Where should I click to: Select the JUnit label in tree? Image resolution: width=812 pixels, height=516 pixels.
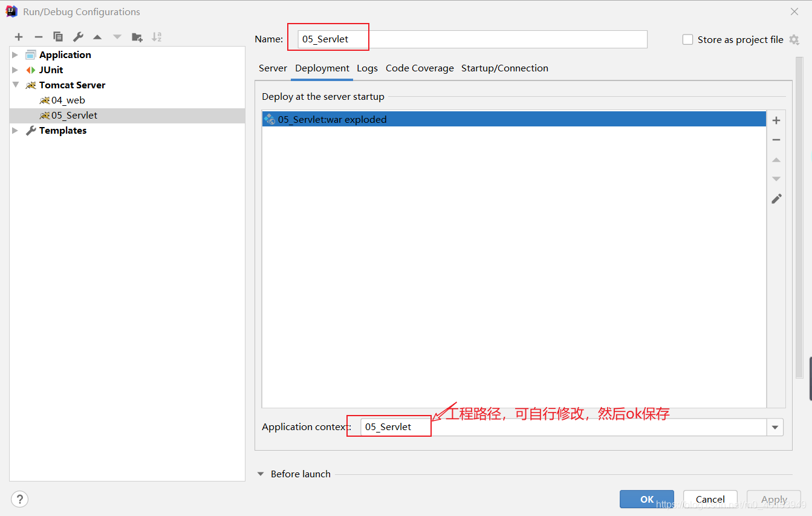(x=51, y=70)
